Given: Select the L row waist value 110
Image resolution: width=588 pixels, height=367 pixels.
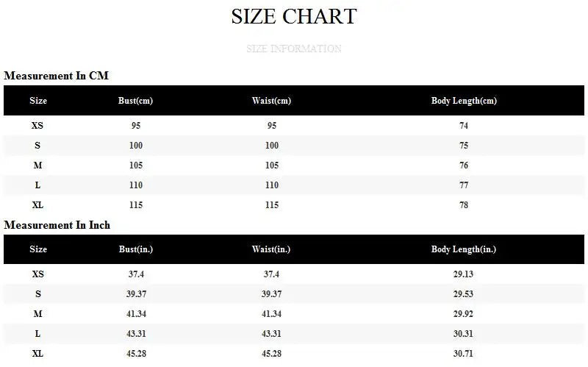Looking at the screenshot, I should tap(271, 185).
